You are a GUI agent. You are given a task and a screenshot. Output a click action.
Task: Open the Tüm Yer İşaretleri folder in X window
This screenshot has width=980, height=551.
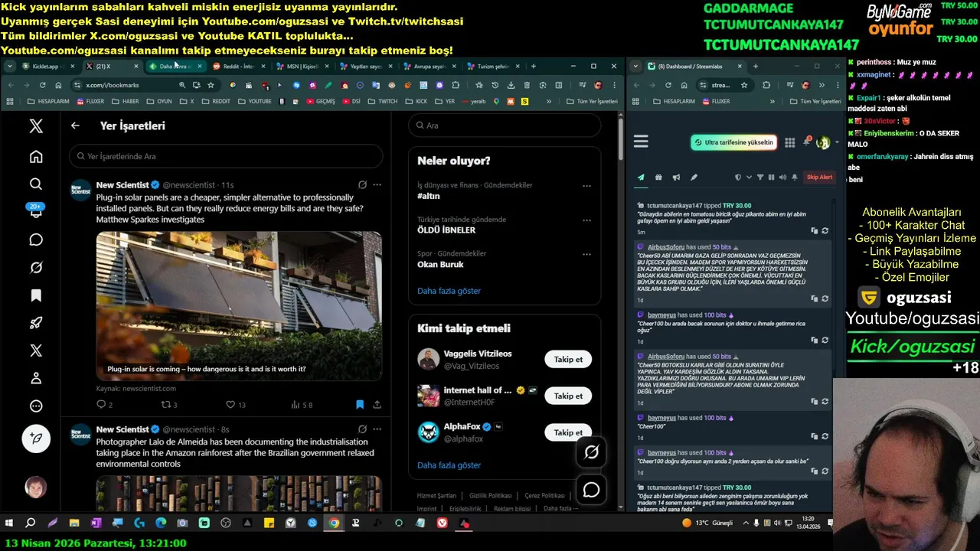592,101
